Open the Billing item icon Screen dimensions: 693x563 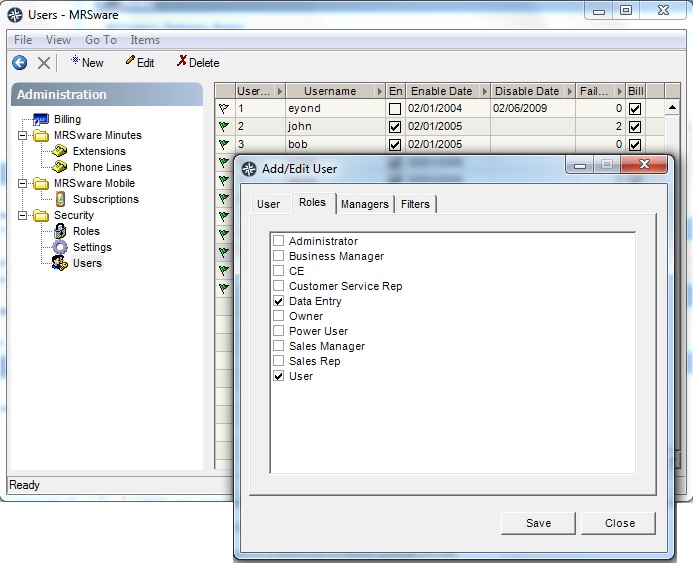41,119
